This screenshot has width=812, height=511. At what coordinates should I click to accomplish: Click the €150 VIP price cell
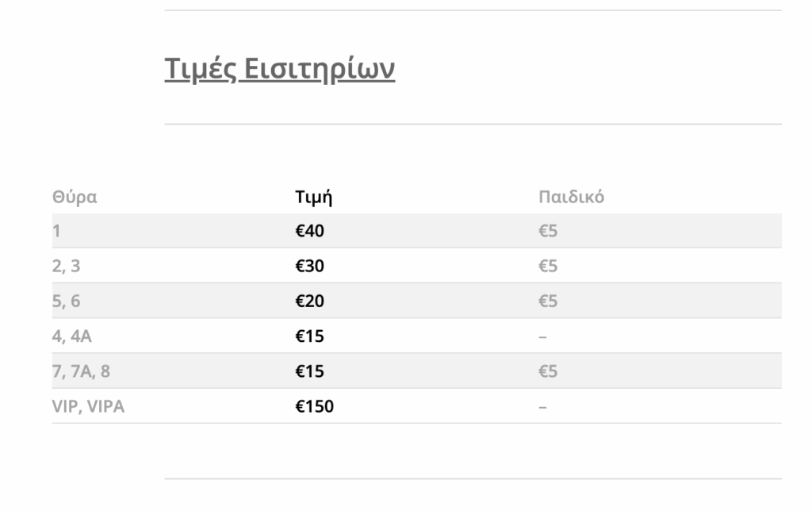[x=315, y=406]
